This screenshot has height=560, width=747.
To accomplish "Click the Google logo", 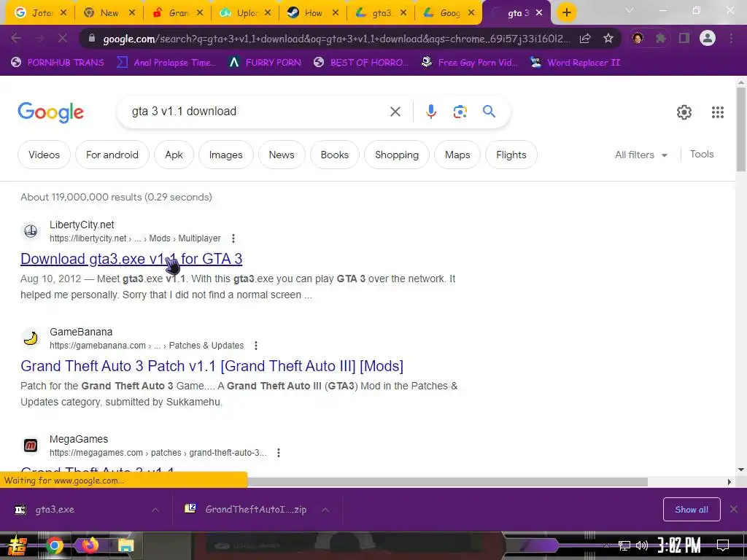I will click(51, 112).
